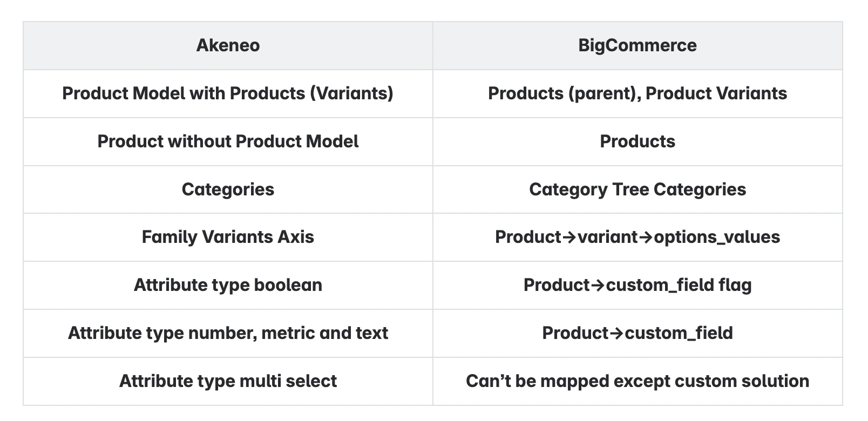The image size is (868, 421).
Task: Select the 'Attribute type boolean' cell
Action: (x=228, y=285)
